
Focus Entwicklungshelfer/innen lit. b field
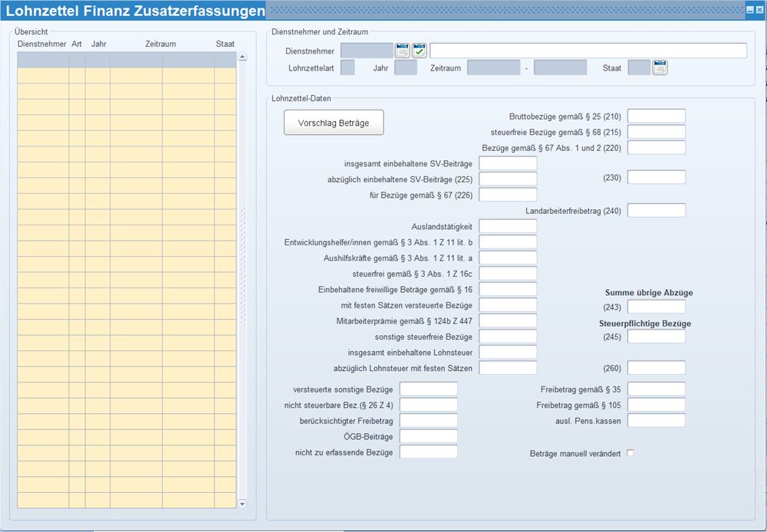[x=508, y=242]
